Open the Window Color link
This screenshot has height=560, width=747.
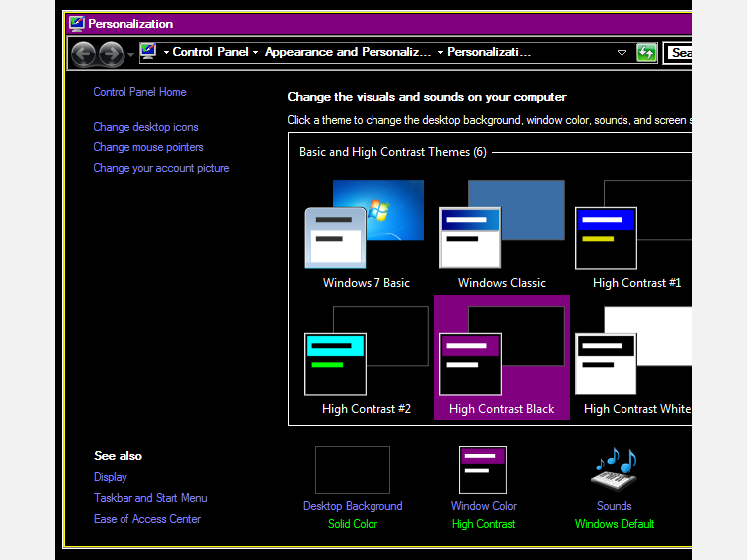point(483,506)
